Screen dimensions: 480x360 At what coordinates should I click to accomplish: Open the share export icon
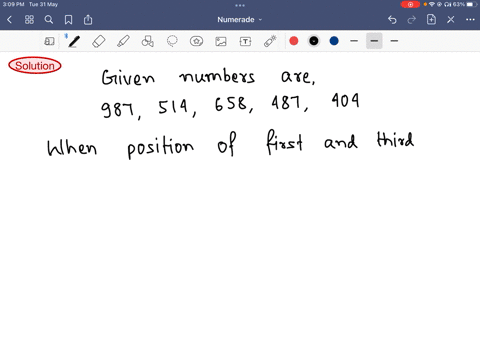(x=88, y=20)
